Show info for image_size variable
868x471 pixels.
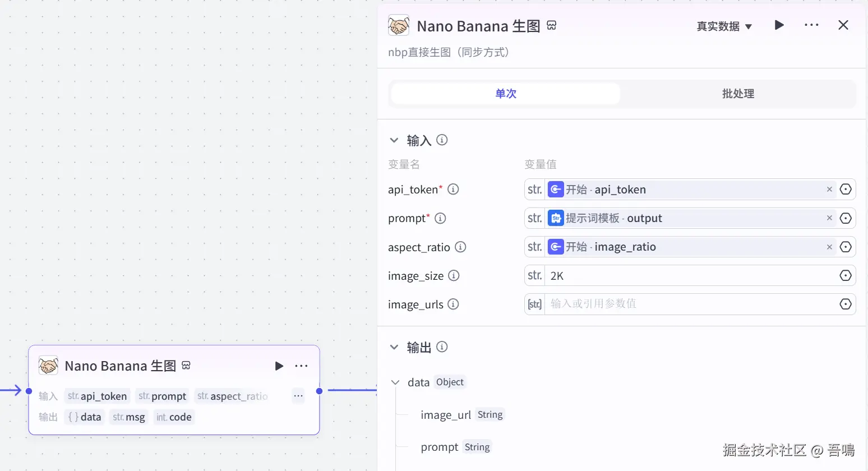(x=454, y=275)
